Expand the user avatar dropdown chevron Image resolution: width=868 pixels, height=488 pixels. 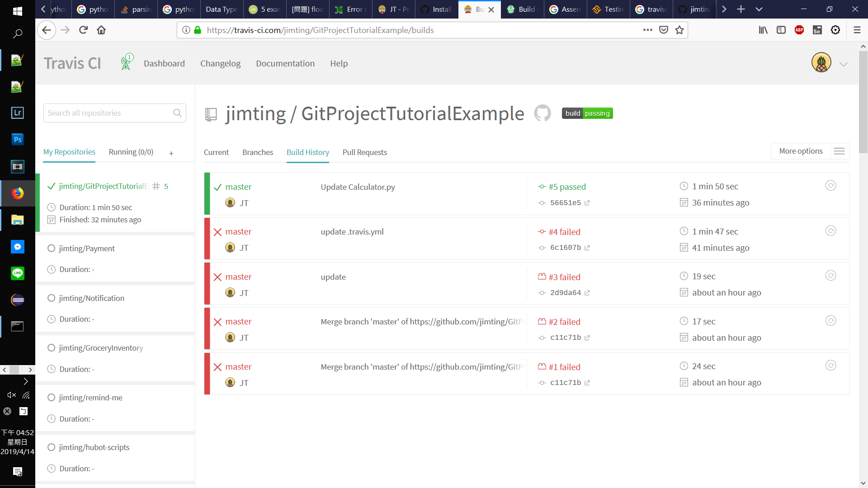[x=843, y=64]
